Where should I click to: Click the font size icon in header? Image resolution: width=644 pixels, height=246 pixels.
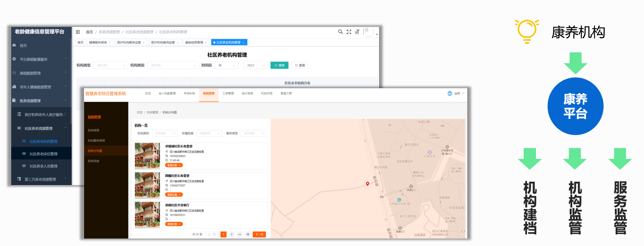(357, 32)
